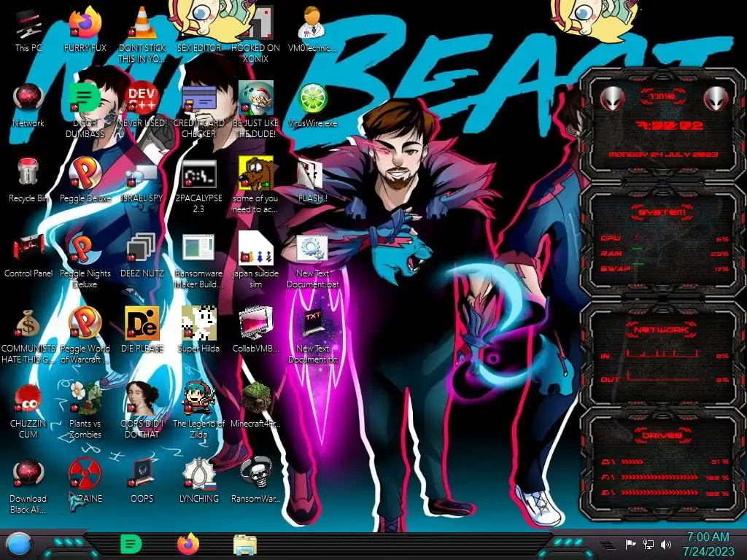
Task: Select the OOPS DID I DO THAT portrait icon
Action: coord(142,411)
